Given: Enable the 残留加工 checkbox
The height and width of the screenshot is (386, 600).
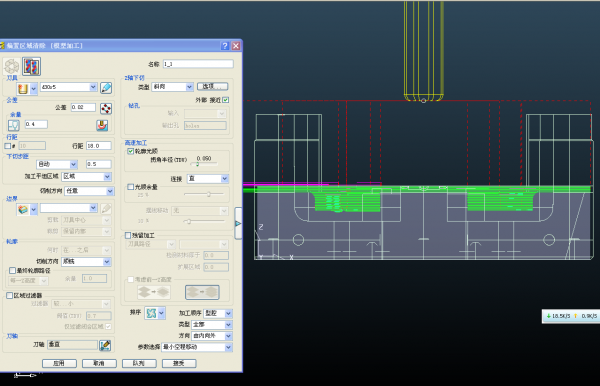Looking at the screenshot, I should click(x=128, y=235).
